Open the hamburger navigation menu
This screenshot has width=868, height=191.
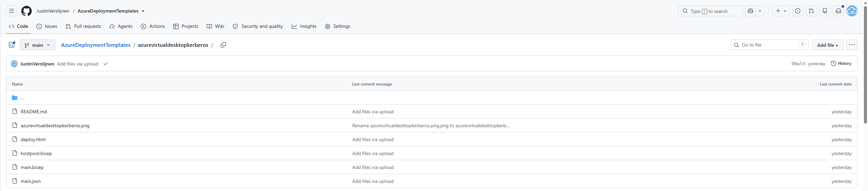click(12, 11)
